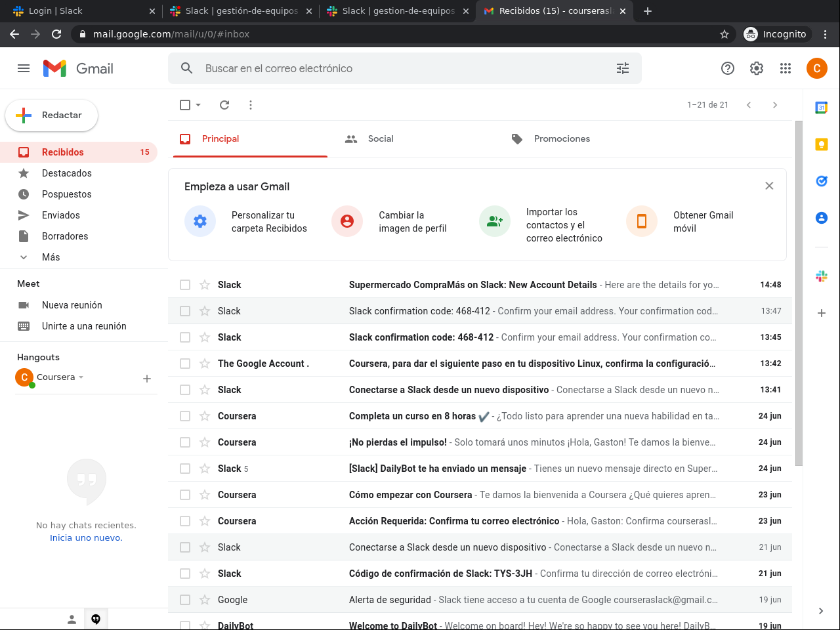
Task: Open the Coursera Hangouts status dropdown
Action: pyautogui.click(x=81, y=377)
